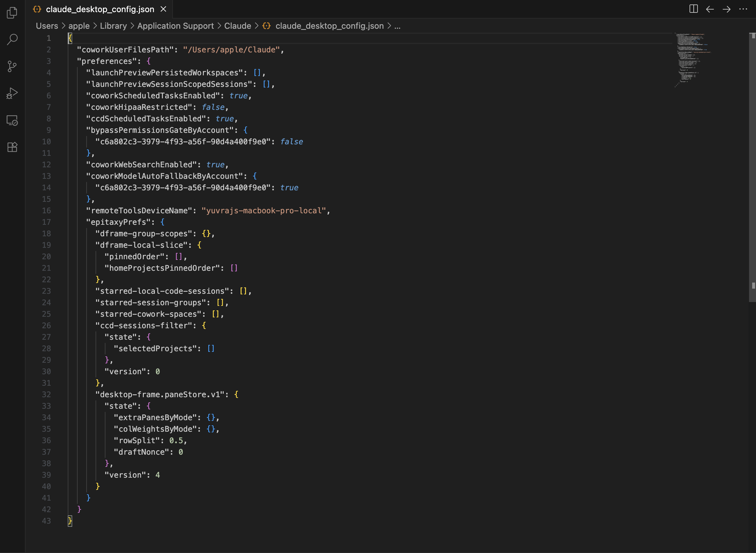Click "selectedProjects" key
Viewport: 756px width, 553px height.
[155, 348]
